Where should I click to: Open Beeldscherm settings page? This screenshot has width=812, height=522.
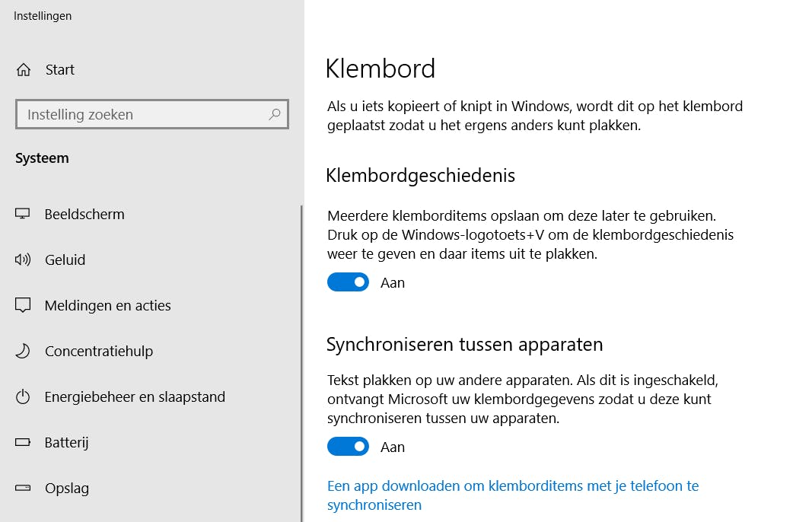coord(84,214)
